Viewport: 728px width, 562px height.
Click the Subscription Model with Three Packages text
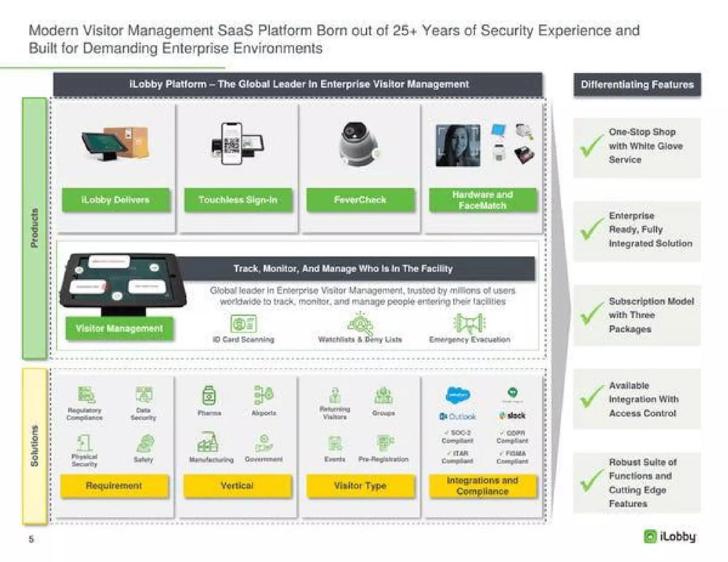point(651,315)
